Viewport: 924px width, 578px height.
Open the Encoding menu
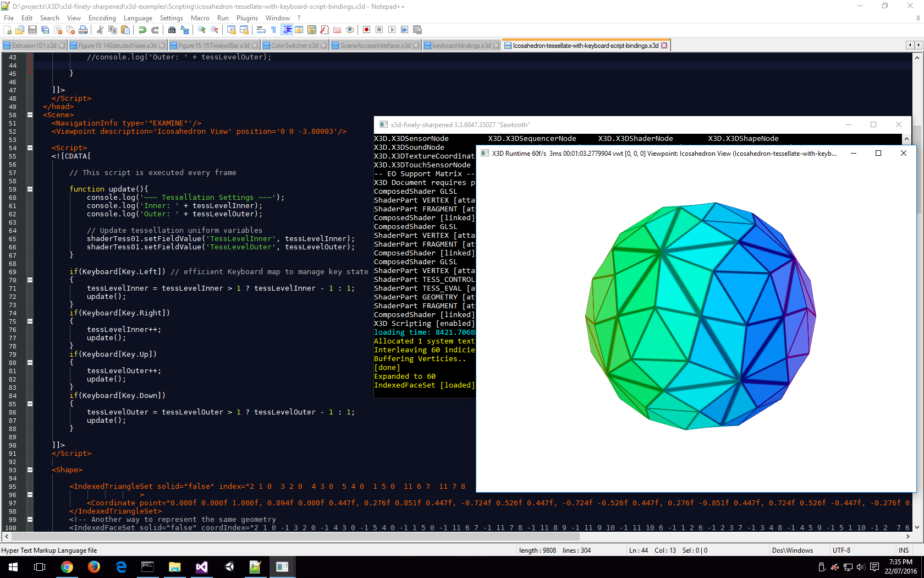coord(102,18)
